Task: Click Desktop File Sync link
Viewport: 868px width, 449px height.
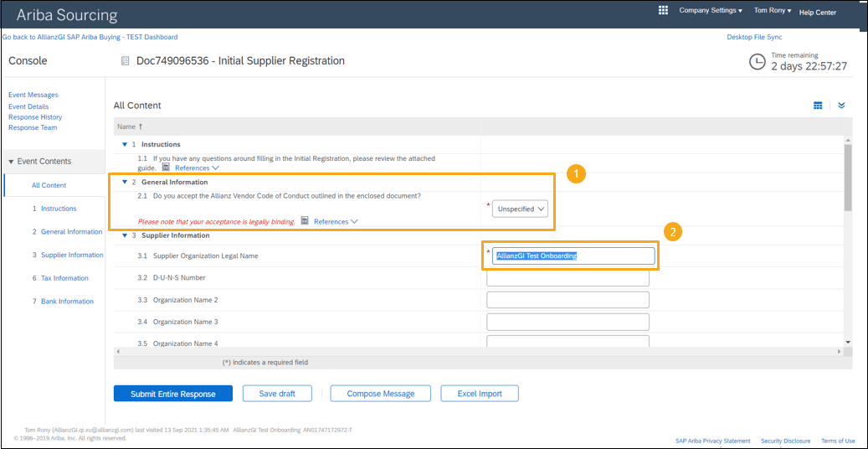Action: [x=754, y=37]
